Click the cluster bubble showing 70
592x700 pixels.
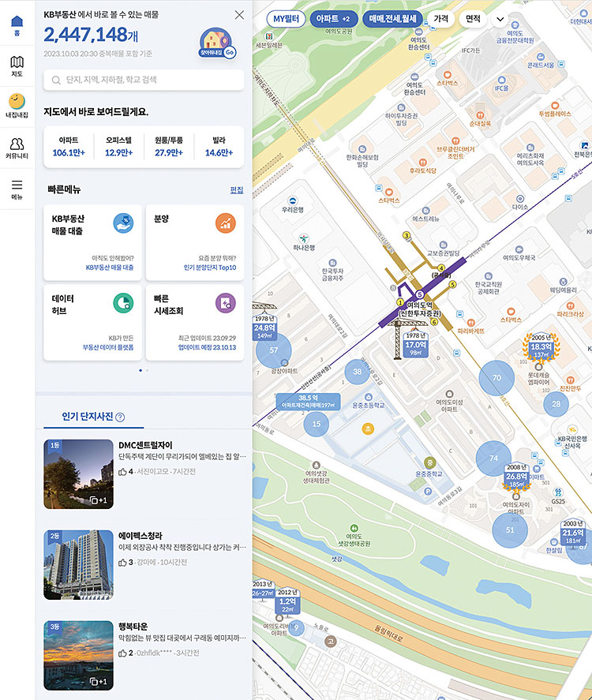496,378
